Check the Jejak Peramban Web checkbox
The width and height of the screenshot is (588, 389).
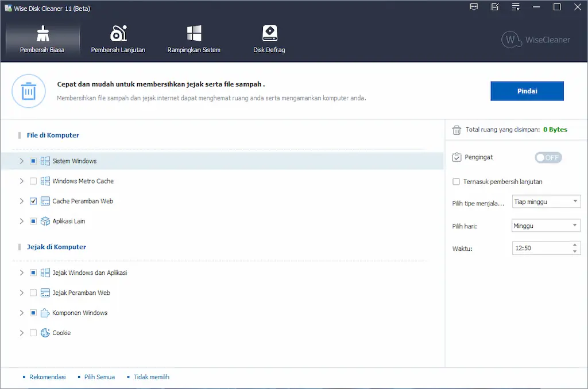click(33, 293)
